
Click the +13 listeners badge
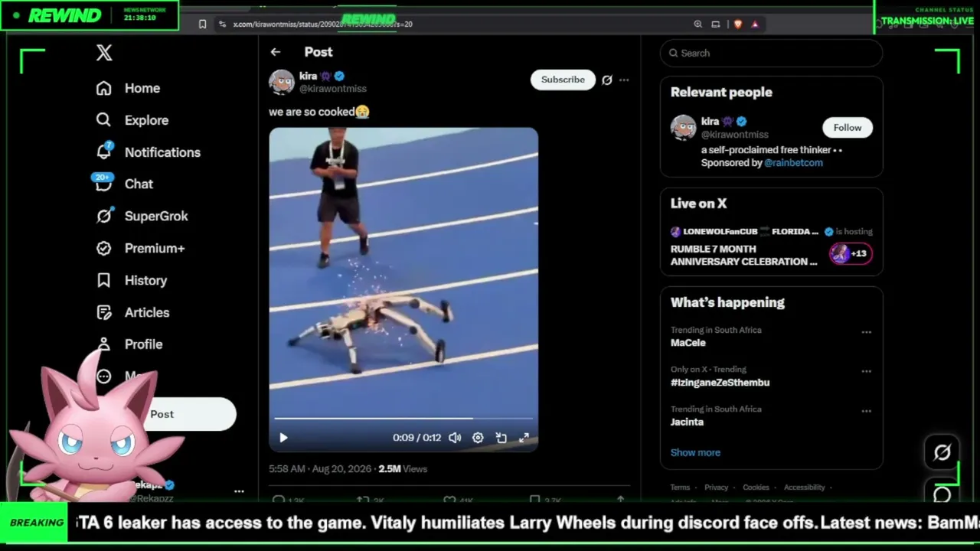pyautogui.click(x=851, y=253)
